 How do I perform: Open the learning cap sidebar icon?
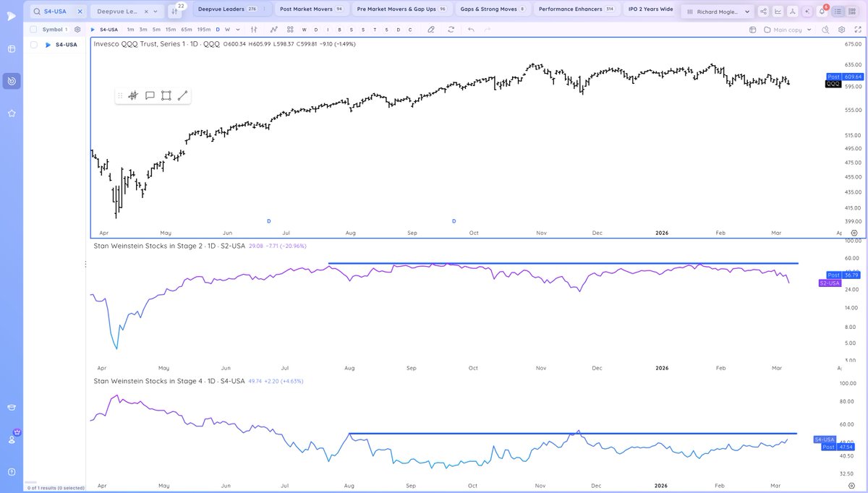12,407
